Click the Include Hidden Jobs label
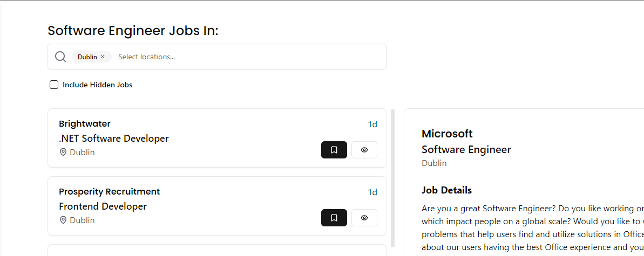 click(x=97, y=85)
